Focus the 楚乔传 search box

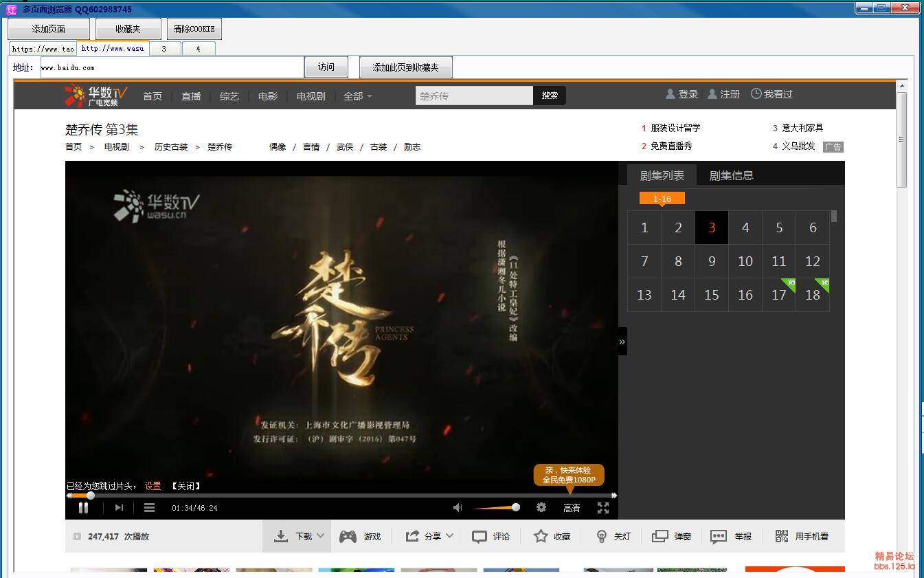coord(474,96)
